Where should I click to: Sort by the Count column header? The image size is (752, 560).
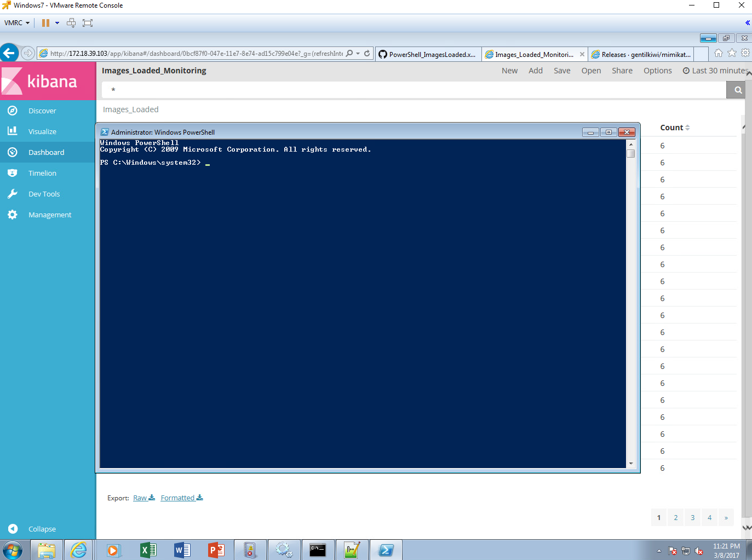point(675,128)
